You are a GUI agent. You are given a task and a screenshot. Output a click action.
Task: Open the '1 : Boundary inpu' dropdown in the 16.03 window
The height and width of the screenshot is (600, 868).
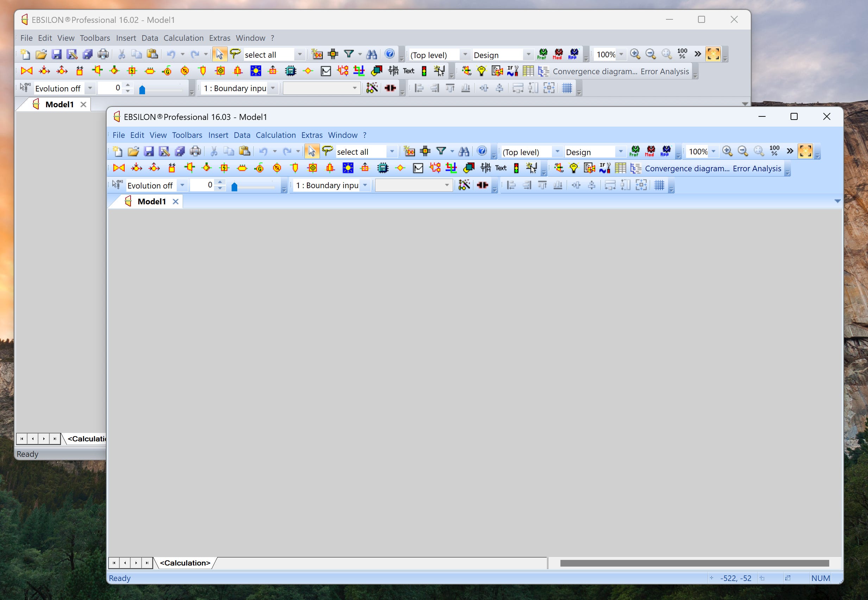coord(365,185)
